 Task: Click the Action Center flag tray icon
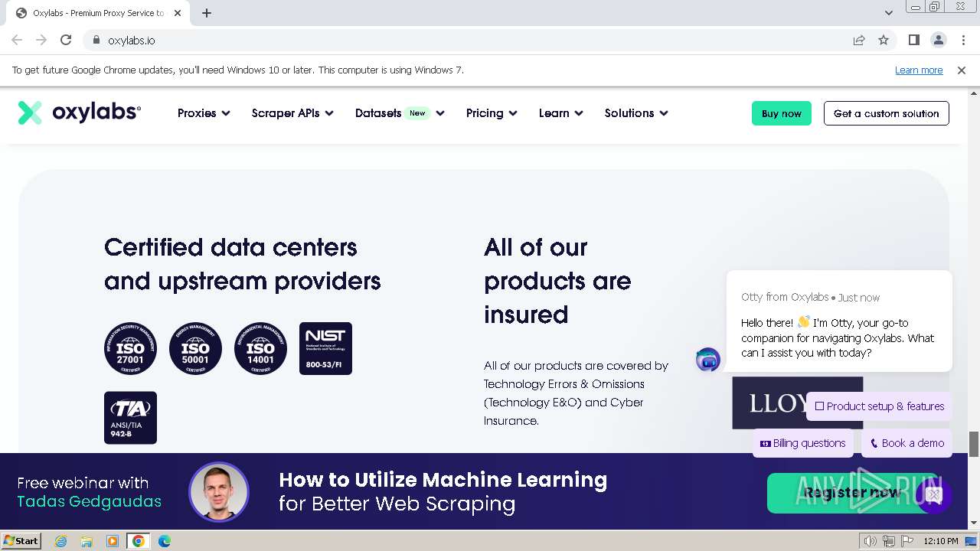pos(907,541)
